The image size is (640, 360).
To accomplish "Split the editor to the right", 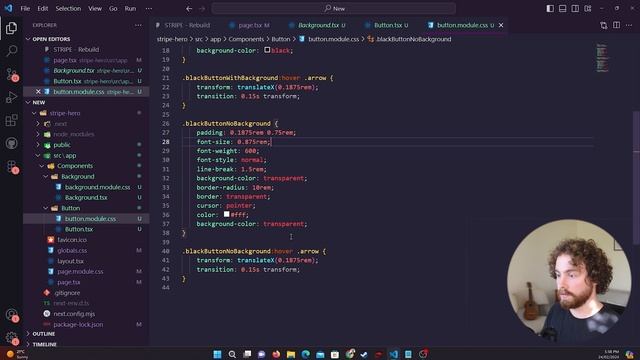I will 616,25.
